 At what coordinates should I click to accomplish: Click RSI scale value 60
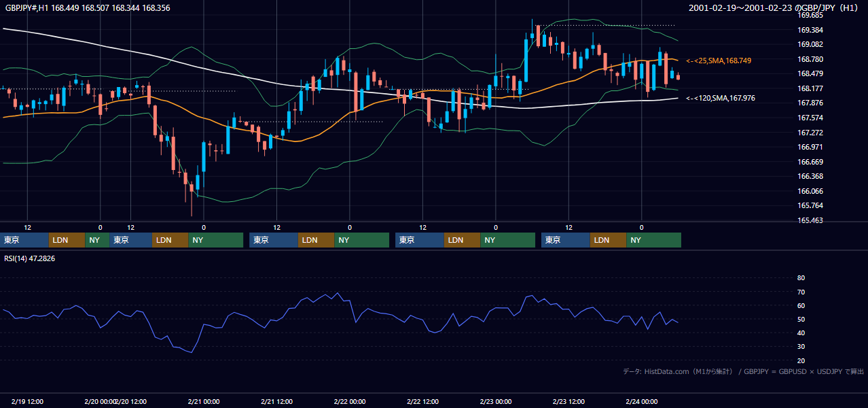coord(801,305)
